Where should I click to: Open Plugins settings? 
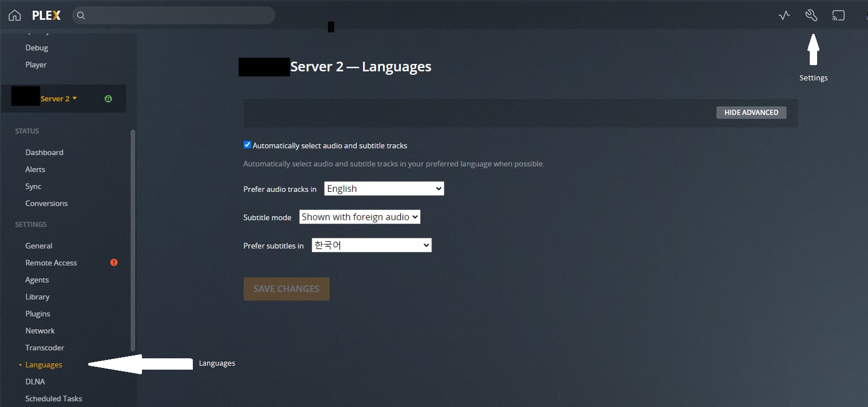(x=38, y=314)
